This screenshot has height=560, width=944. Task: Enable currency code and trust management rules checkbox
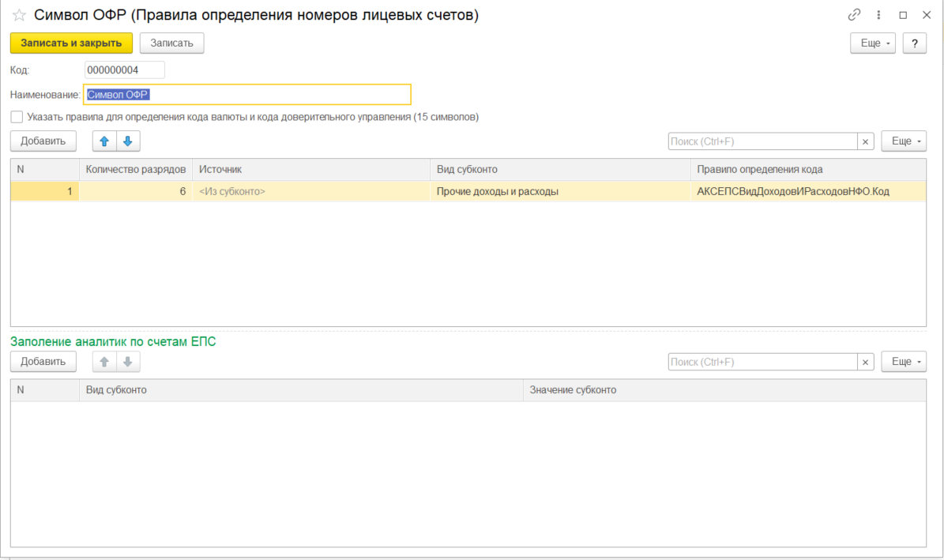click(17, 117)
